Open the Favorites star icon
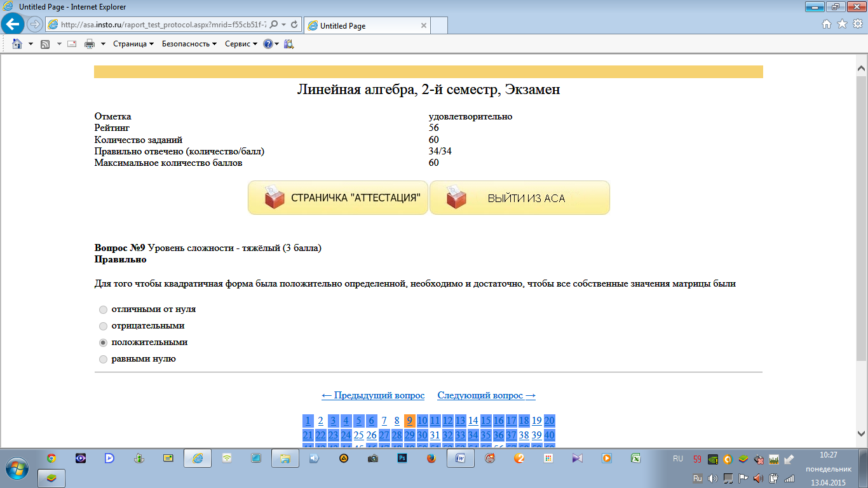The image size is (868, 488). click(842, 24)
